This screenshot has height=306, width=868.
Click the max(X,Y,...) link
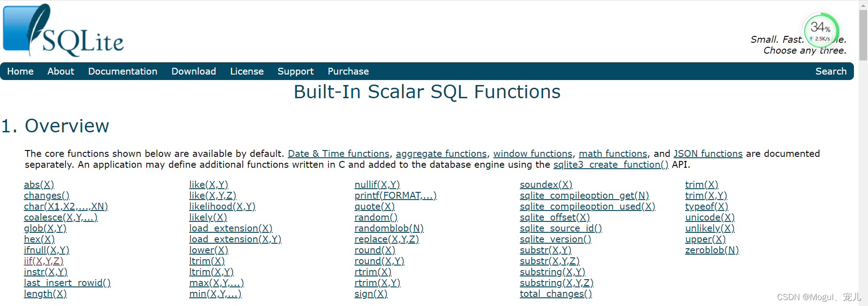click(x=217, y=283)
